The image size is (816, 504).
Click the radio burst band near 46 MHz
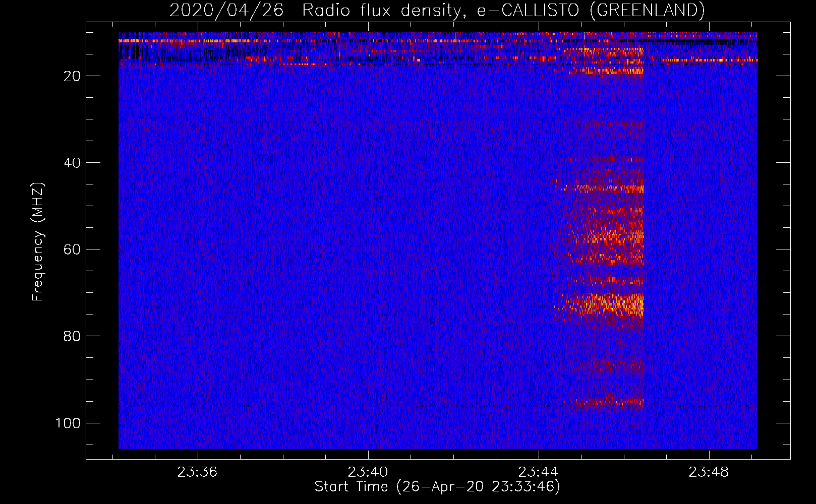click(x=599, y=189)
